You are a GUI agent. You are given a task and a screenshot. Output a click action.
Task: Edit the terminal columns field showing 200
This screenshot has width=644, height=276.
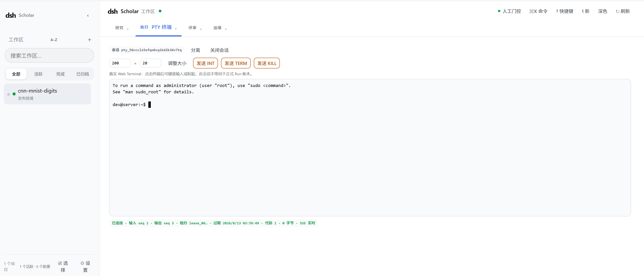pos(120,63)
